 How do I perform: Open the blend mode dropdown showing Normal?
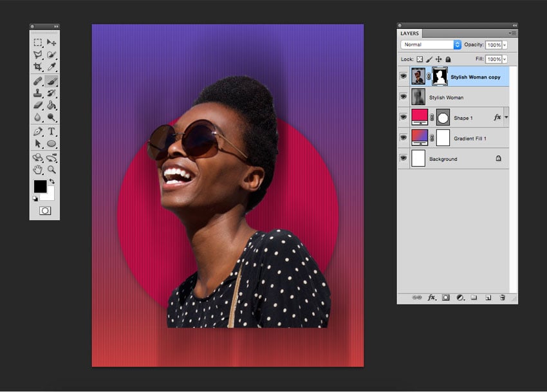click(431, 44)
